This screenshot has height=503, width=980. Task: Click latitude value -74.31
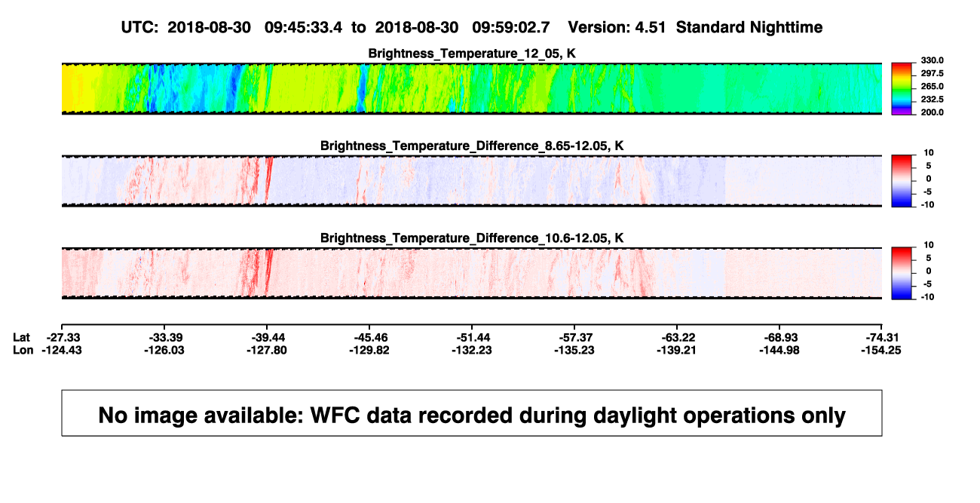881,337
